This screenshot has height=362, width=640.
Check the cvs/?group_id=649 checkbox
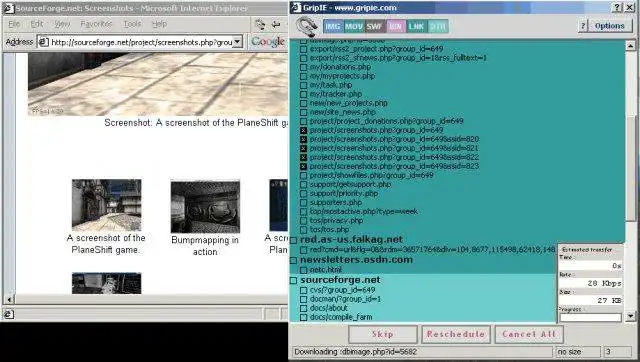(303, 290)
